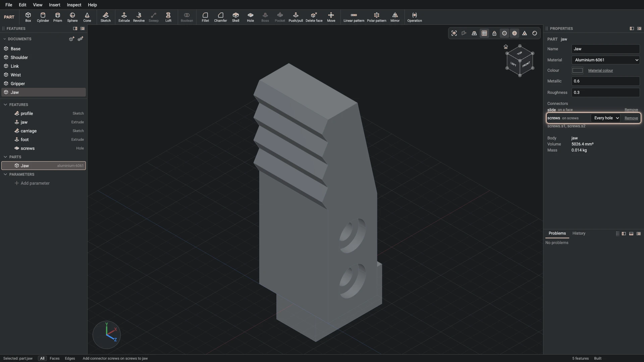Apply the Fillet tool
644x362 pixels.
tap(205, 17)
